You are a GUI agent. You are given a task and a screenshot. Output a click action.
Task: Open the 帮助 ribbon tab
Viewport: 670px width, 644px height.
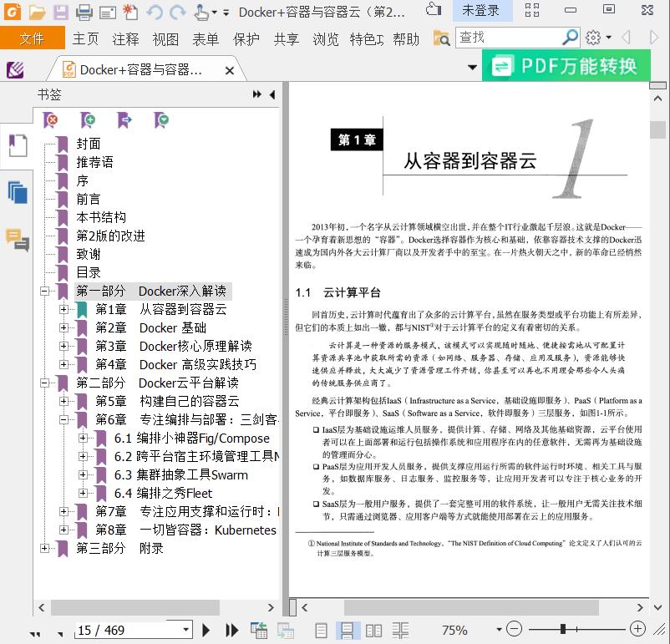click(406, 39)
